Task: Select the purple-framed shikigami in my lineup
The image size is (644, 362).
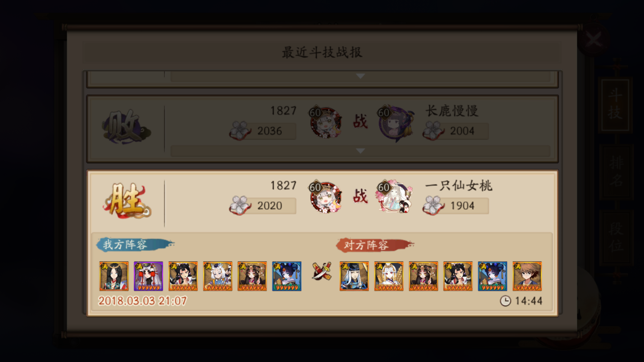Action: 148,276
